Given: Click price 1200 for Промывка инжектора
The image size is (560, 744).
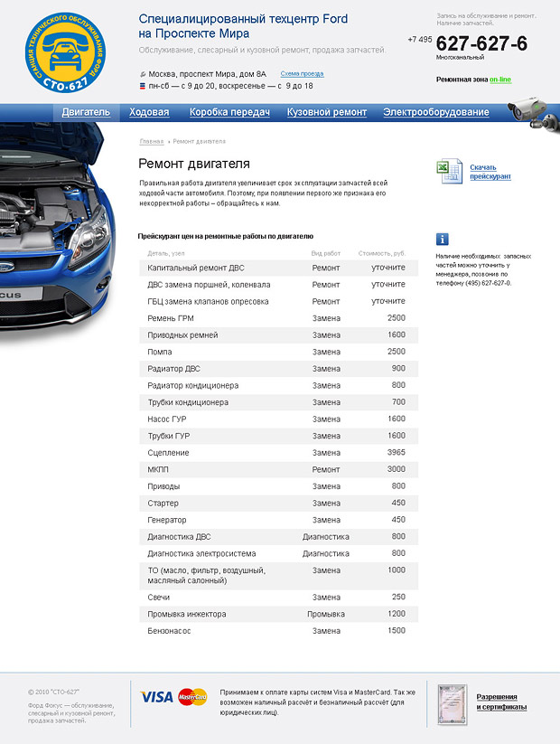Looking at the screenshot, I should click(x=397, y=614).
